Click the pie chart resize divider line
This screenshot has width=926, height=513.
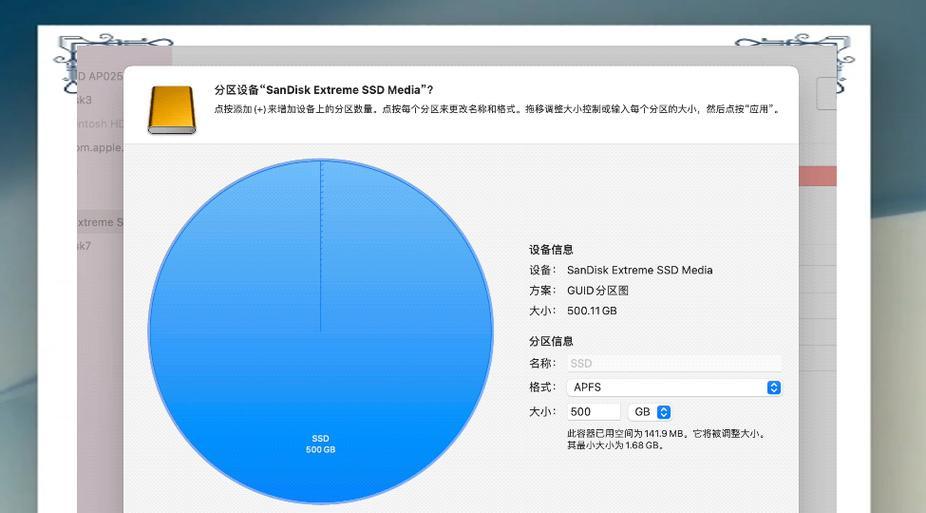tap(321, 246)
